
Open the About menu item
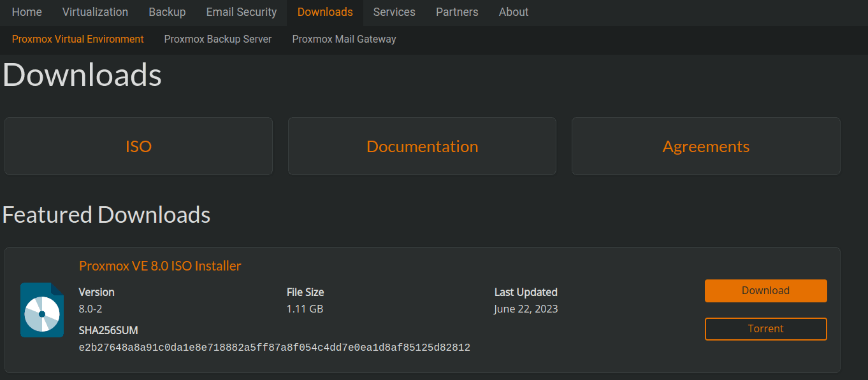coord(514,12)
